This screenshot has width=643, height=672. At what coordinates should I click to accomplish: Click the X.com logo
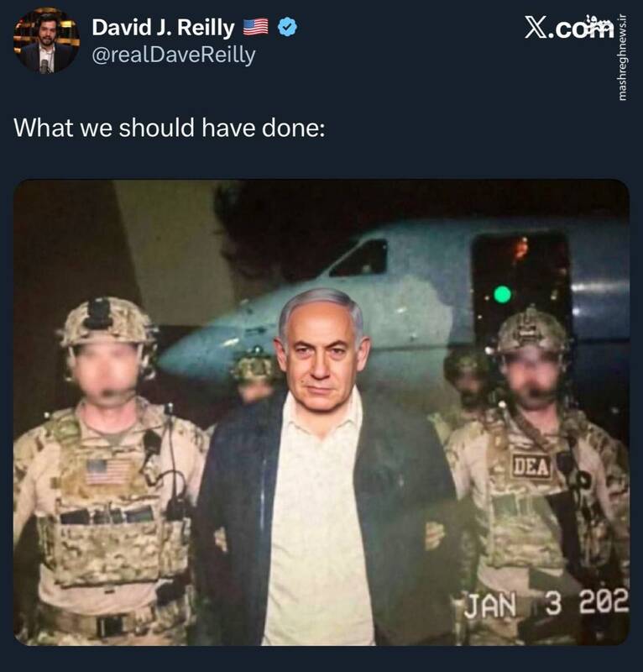(x=568, y=28)
